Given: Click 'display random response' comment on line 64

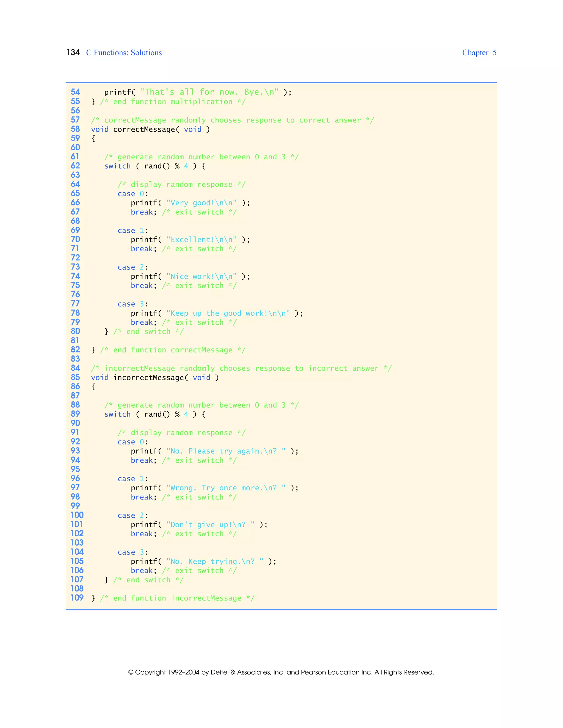Looking at the screenshot, I should point(181,184).
